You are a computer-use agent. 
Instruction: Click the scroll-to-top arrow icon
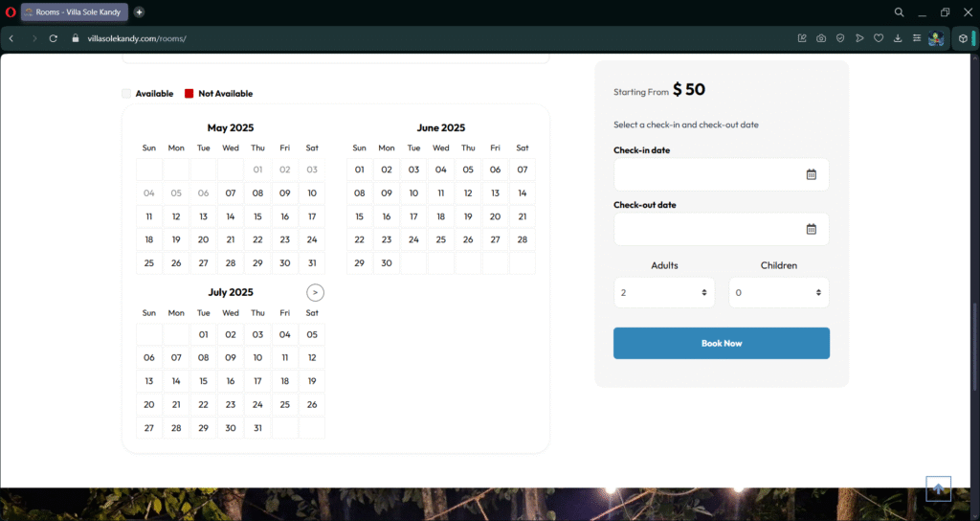point(938,488)
